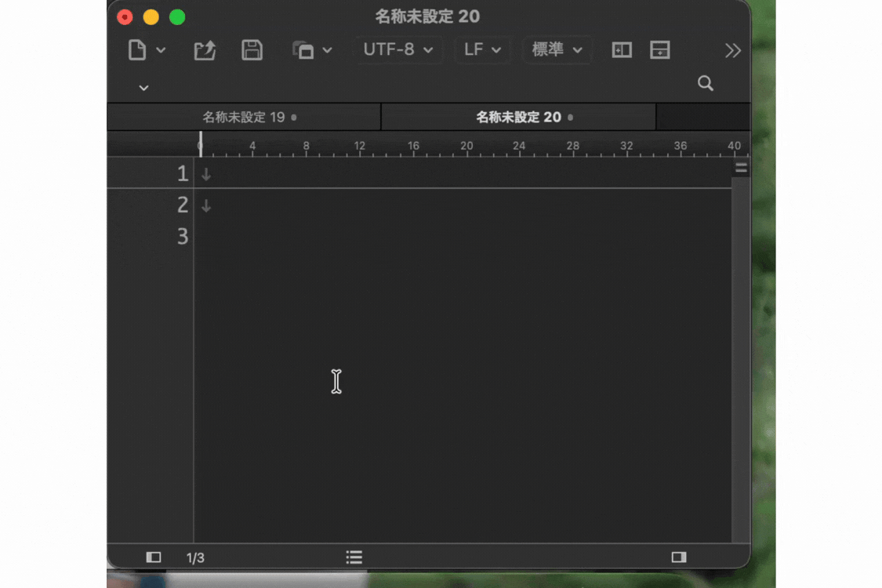The height and width of the screenshot is (588, 882).
Task: Click the 1/3 line counter in status bar
Action: tap(195, 557)
